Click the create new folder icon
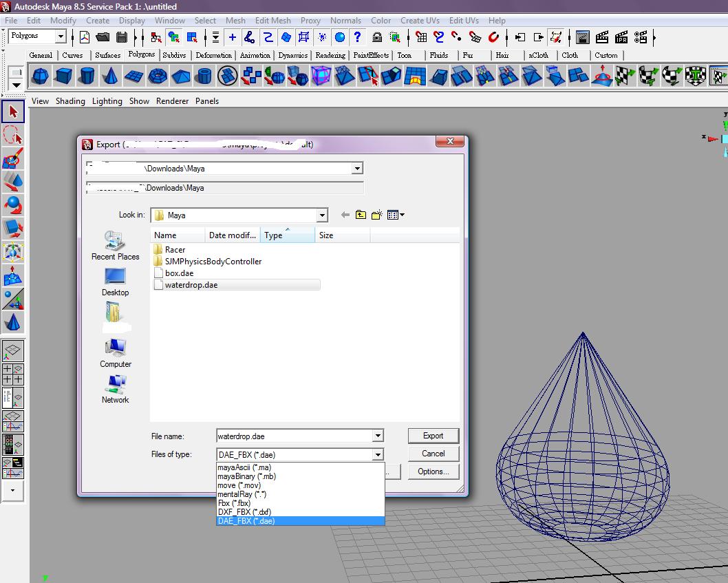 [x=376, y=215]
